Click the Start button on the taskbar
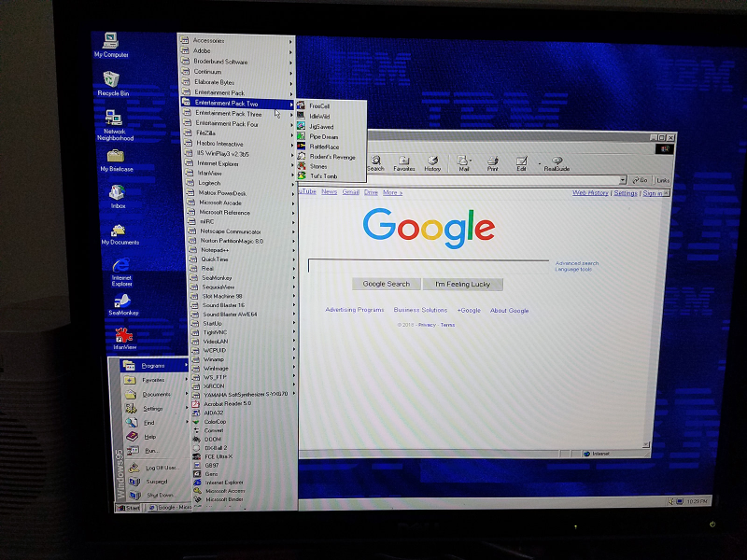This screenshot has width=747, height=560. click(129, 508)
